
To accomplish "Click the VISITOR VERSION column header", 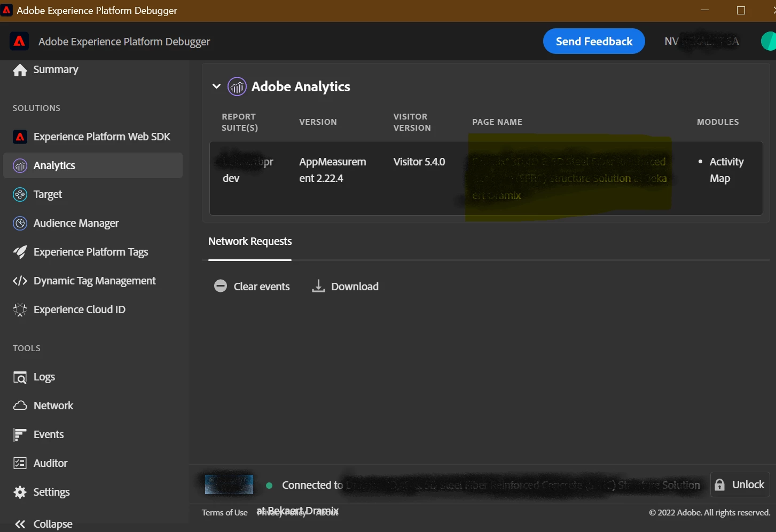I will coord(412,122).
